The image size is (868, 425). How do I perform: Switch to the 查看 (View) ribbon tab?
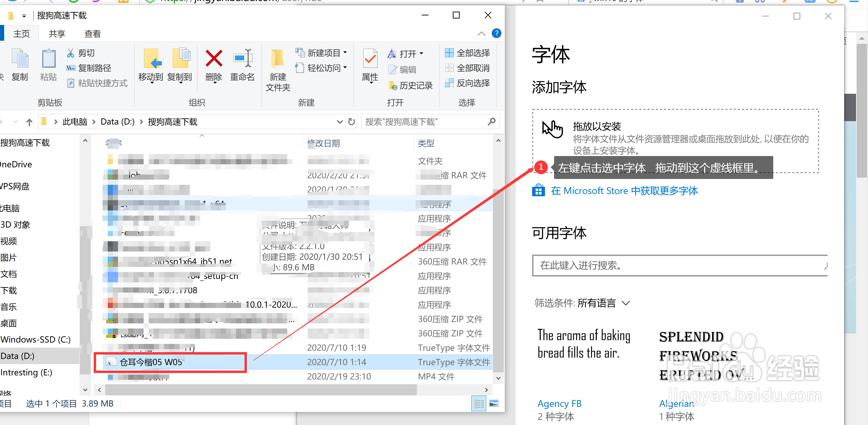[92, 33]
